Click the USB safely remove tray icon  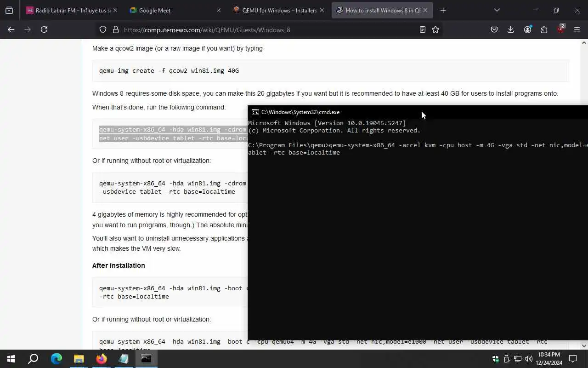pos(507,359)
